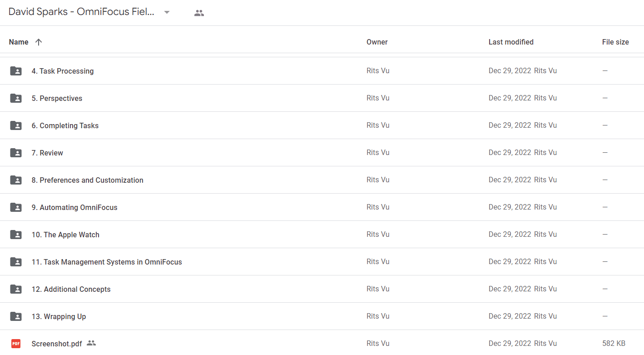The height and width of the screenshot is (355, 644).
Task: Click owner Rits Vu in 4. Task Processing row
Action: click(378, 70)
